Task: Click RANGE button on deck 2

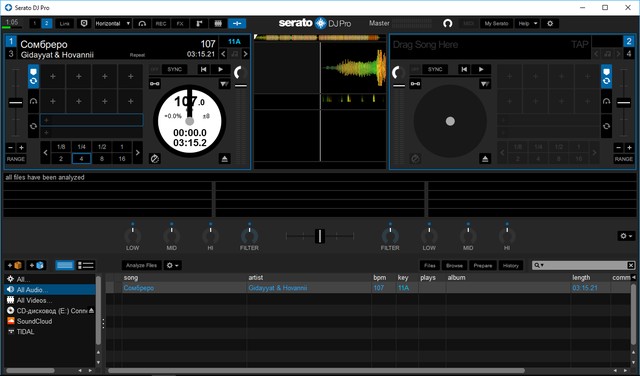Action: click(624, 159)
